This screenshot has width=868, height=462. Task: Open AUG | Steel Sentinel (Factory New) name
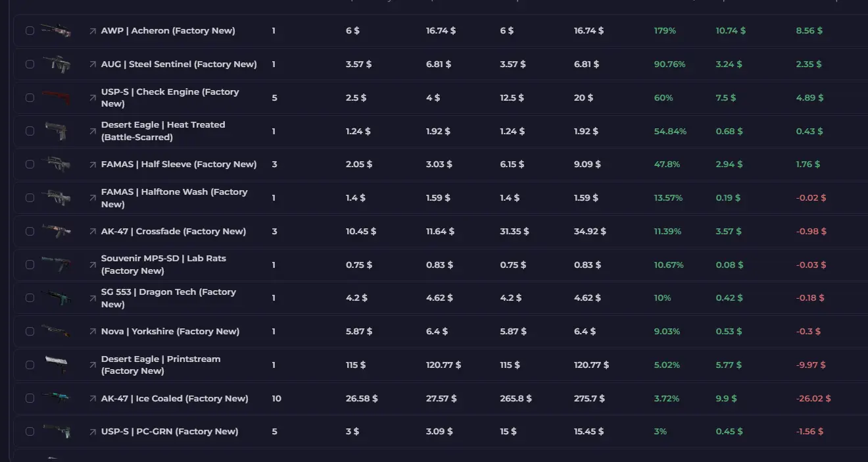[x=179, y=64]
